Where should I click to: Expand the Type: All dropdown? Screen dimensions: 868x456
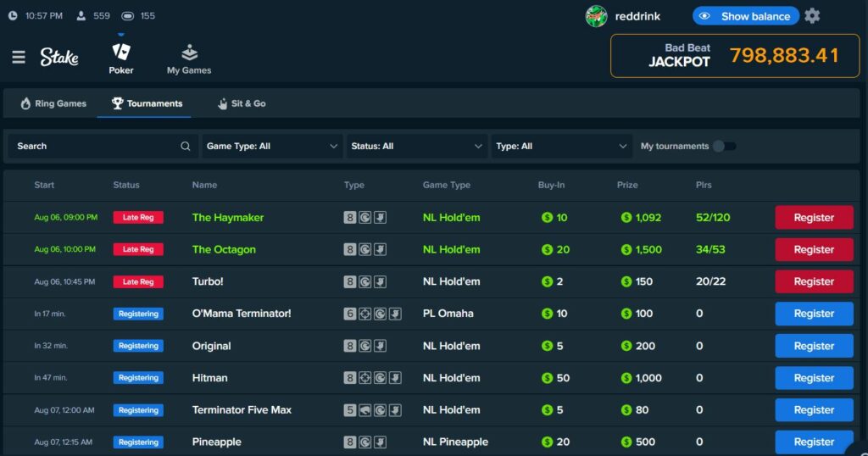561,146
